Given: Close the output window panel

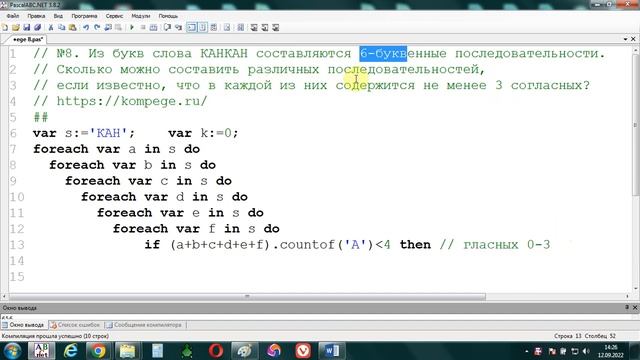Looking at the screenshot, I should click(x=635, y=307).
